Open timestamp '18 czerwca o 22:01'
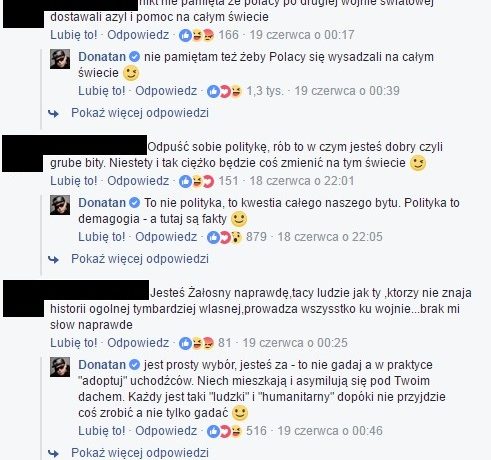The width and height of the screenshot is (491, 460). (x=302, y=181)
